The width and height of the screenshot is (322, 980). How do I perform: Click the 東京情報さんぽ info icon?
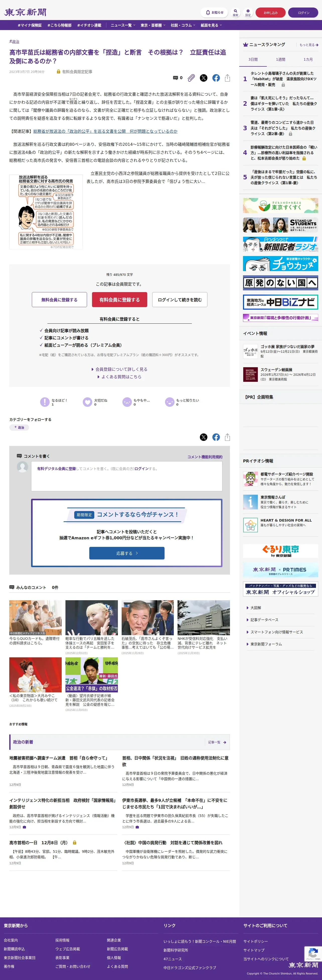250,502
